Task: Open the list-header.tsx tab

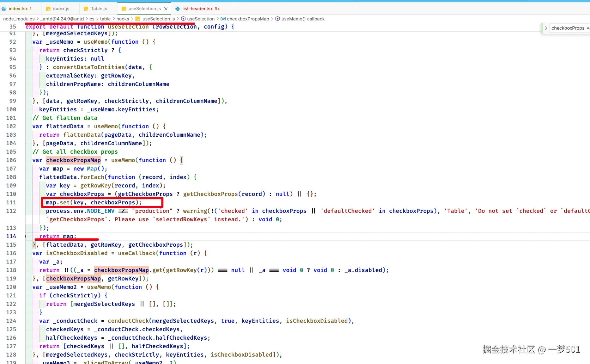Action: (201, 9)
